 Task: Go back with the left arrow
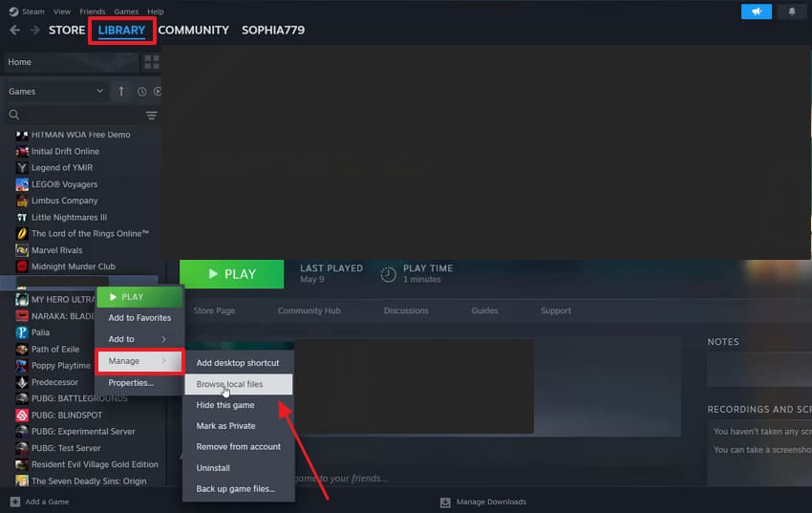pos(14,31)
